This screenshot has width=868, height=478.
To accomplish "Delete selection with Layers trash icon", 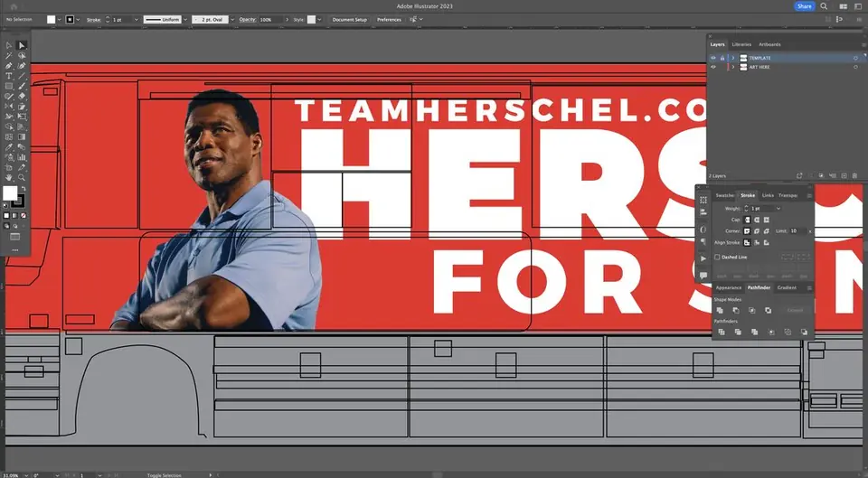I will [x=854, y=176].
